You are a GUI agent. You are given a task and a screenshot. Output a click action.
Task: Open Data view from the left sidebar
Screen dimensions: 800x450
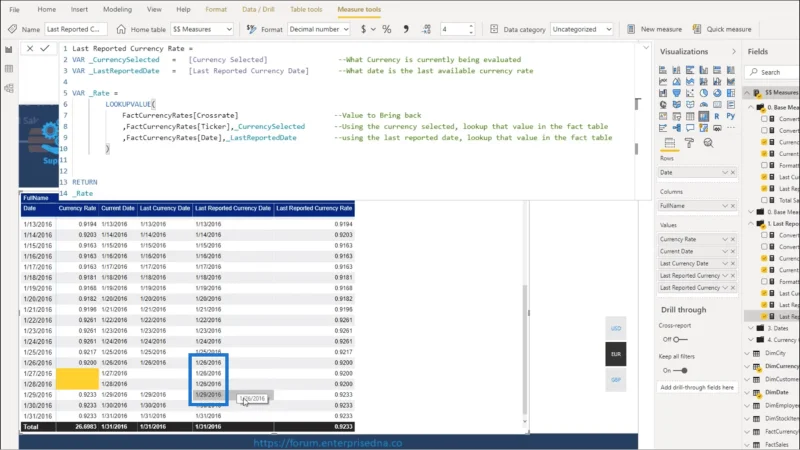click(9, 69)
